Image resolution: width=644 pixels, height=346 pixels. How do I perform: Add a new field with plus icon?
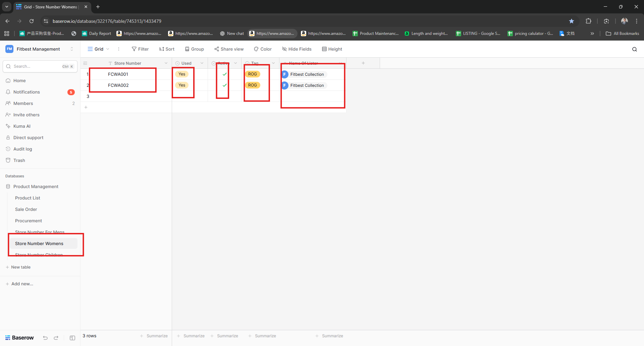363,63
